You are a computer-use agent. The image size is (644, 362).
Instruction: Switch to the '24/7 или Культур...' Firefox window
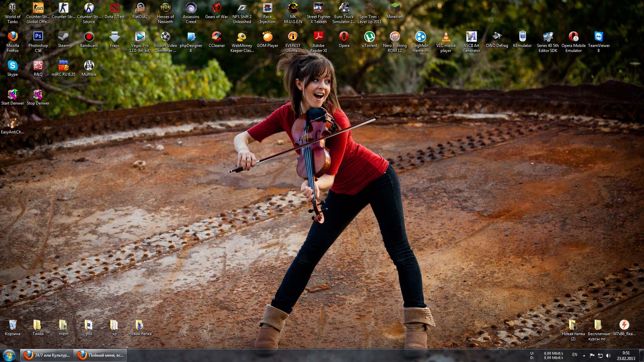click(47, 355)
